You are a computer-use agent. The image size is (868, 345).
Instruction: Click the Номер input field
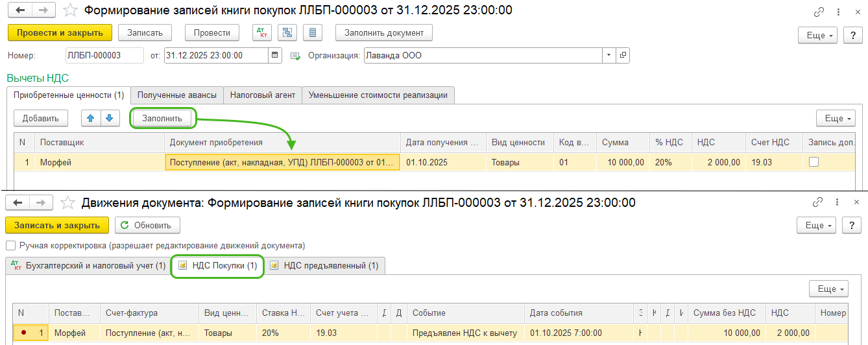(104, 55)
